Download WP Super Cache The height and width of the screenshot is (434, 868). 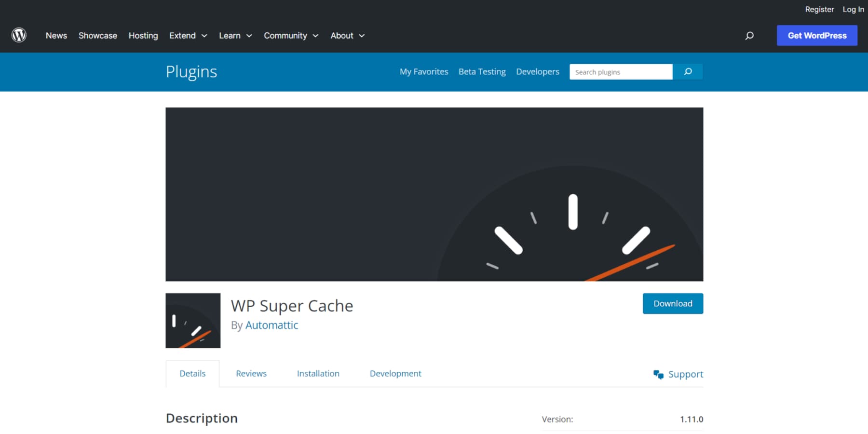coord(673,303)
